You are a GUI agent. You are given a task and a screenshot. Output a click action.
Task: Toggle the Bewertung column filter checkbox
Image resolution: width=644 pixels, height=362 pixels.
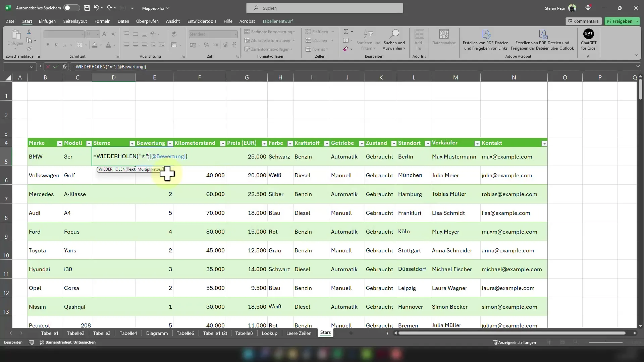coord(170,143)
